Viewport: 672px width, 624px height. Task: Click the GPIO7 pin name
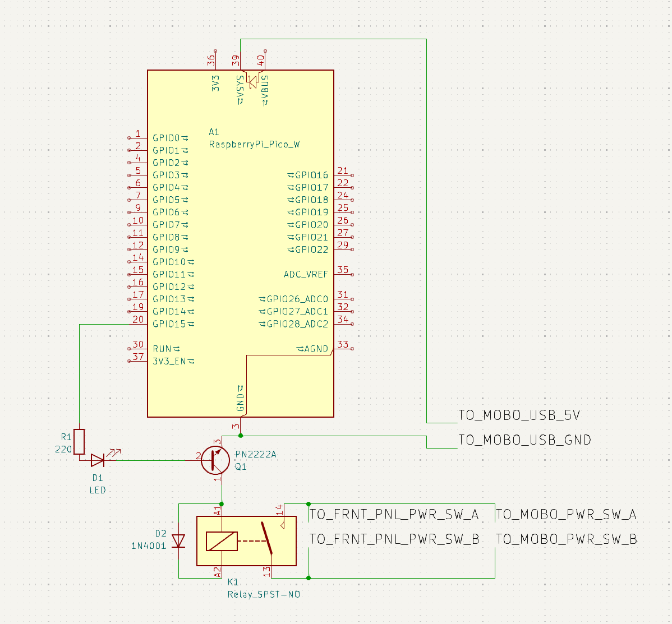pos(166,225)
